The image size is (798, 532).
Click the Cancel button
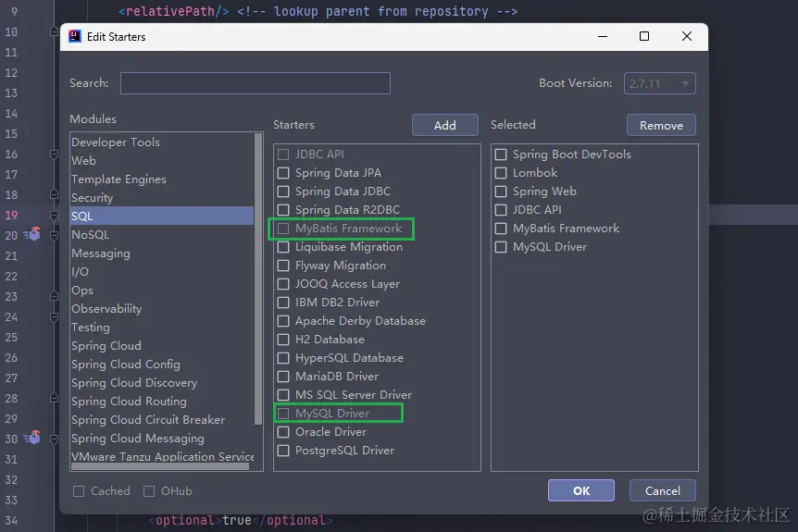coord(662,490)
